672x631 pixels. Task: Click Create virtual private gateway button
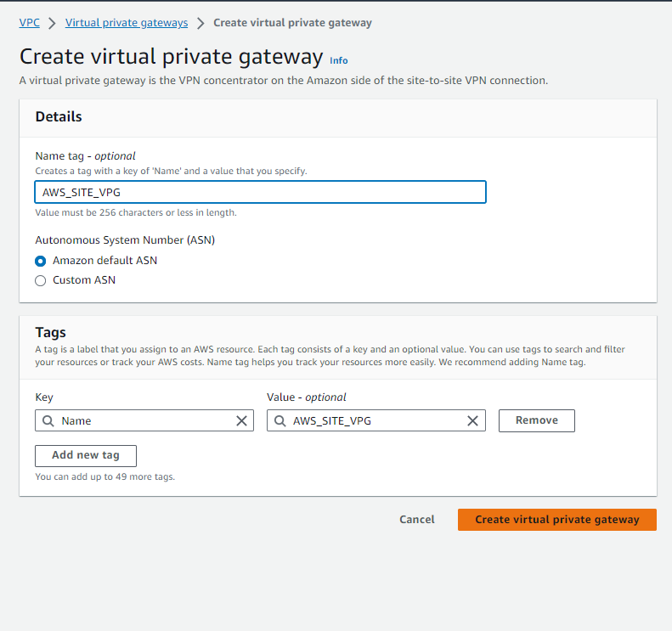coord(557,520)
